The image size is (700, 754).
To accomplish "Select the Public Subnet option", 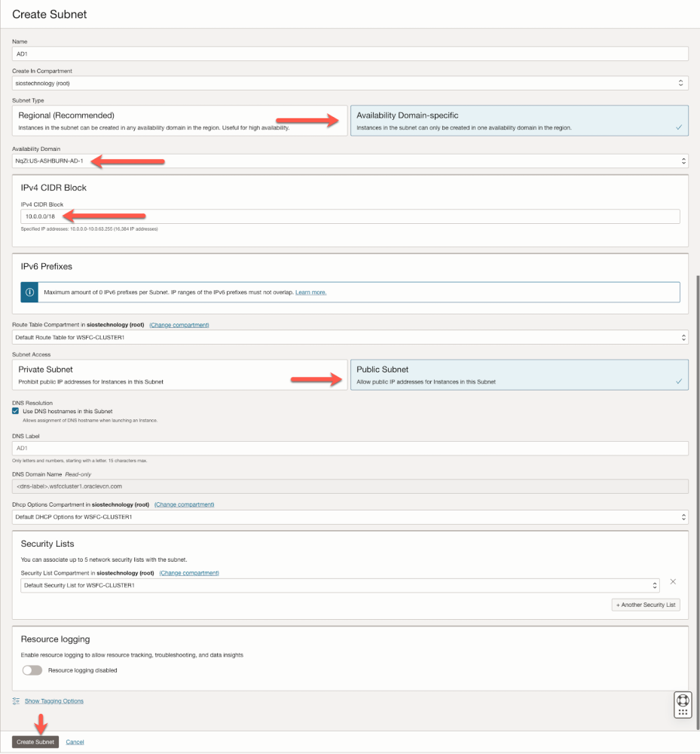I will coord(519,375).
